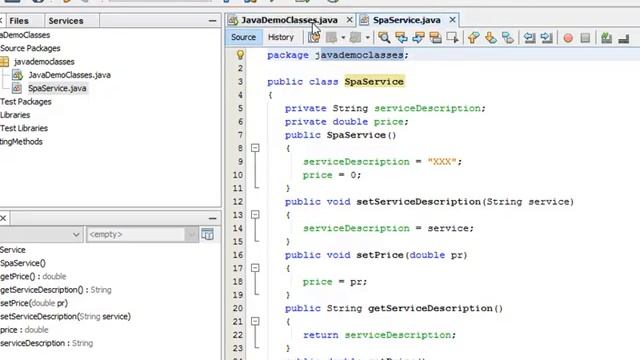
Task: Collapse the setServiceDescription method fold
Action: (255, 215)
